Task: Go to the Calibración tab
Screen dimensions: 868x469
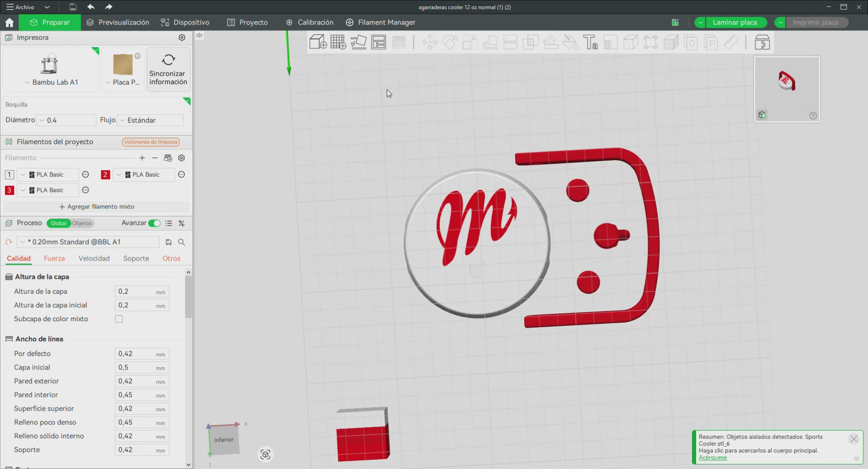Action: pyautogui.click(x=310, y=22)
